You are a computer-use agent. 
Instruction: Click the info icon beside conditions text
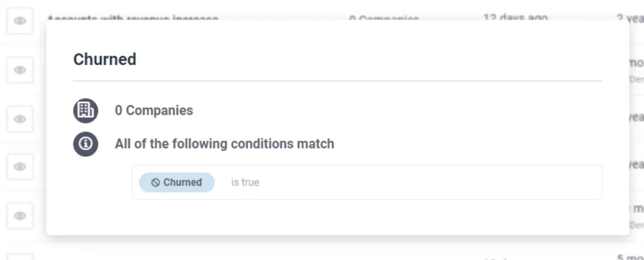pyautogui.click(x=86, y=144)
